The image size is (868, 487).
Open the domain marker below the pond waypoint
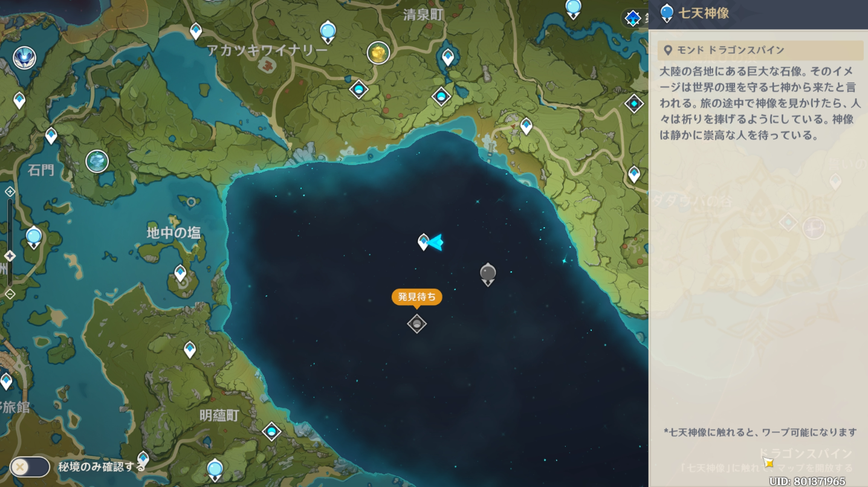click(441, 96)
